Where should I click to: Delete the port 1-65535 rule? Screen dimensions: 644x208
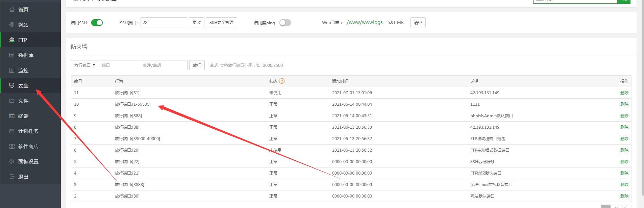[624, 104]
